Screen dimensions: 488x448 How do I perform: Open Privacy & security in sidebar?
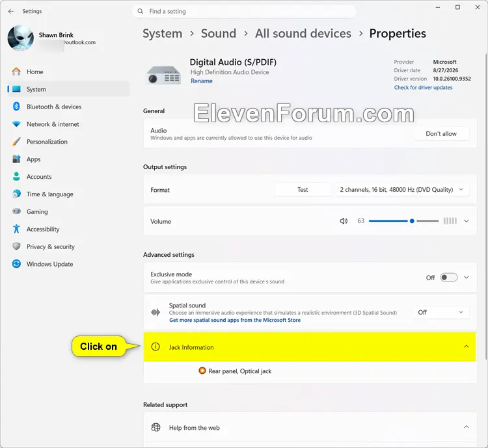tap(68, 246)
